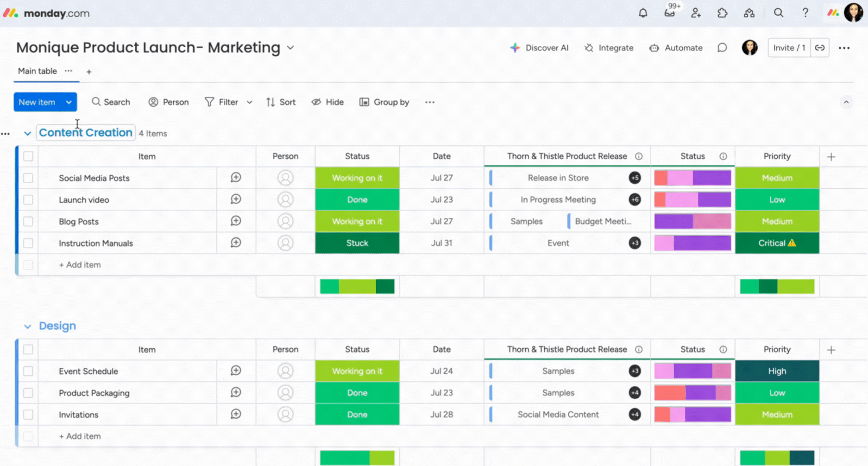
Task: Open the board discussion chat bubble icon
Action: point(722,48)
